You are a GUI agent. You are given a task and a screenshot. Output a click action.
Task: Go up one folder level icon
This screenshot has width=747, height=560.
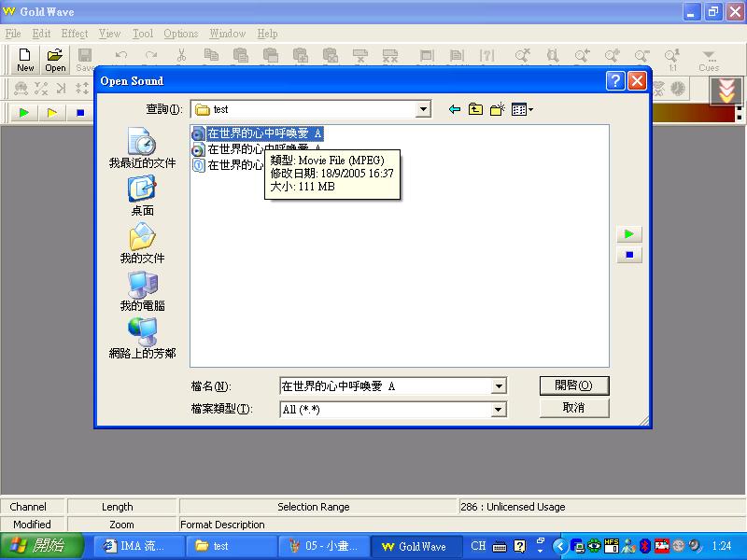tap(476, 109)
